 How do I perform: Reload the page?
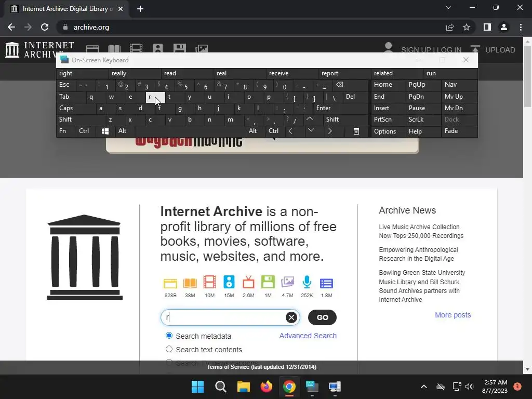click(x=45, y=27)
